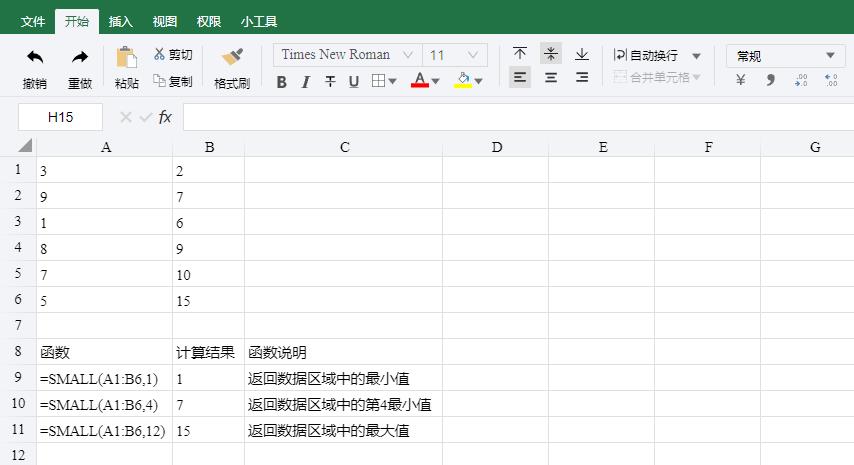This screenshot has width=854, height=465.
Task: Click the borders grid icon
Action: (x=378, y=81)
